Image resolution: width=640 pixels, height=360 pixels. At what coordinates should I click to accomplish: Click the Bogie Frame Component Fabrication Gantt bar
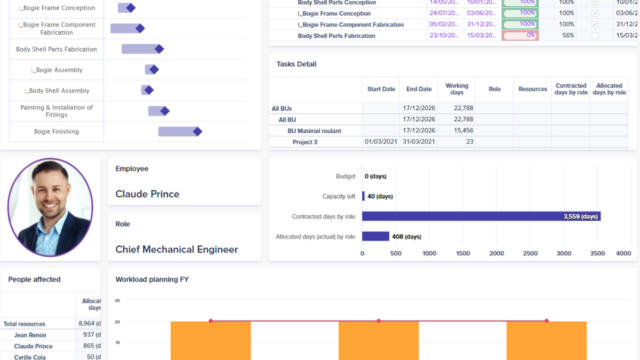(x=125, y=28)
